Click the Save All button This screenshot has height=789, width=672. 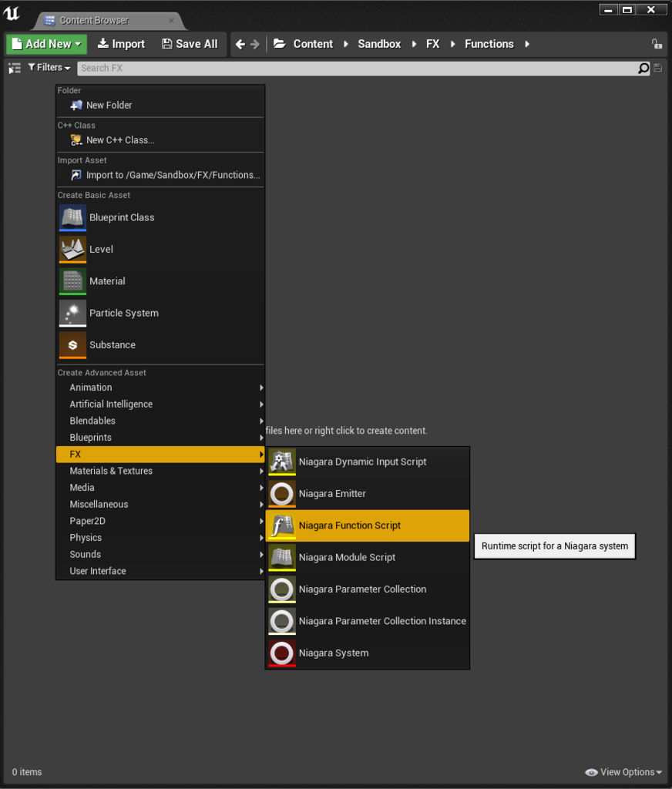click(x=190, y=44)
